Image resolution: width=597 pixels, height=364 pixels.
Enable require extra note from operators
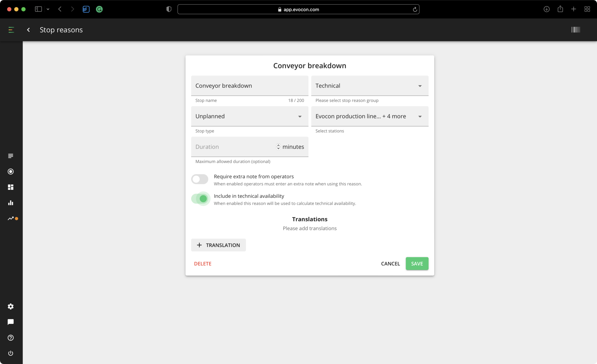200,179
